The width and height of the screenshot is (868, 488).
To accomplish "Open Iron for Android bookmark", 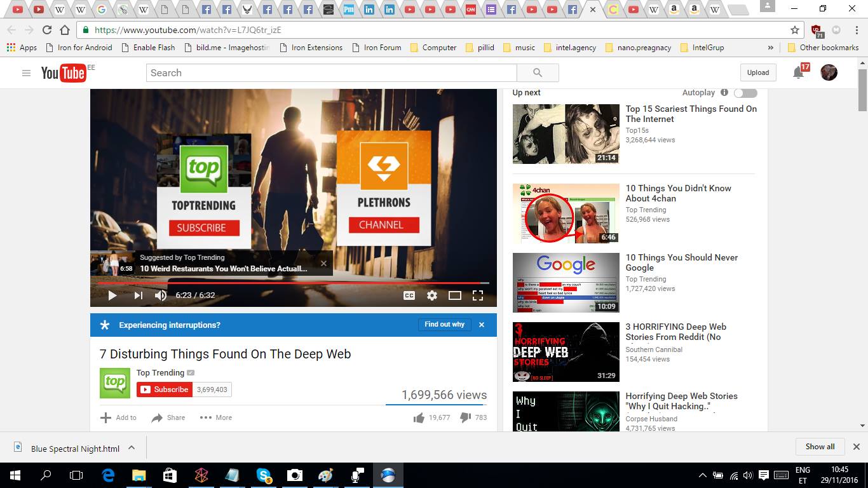I will pos(78,48).
